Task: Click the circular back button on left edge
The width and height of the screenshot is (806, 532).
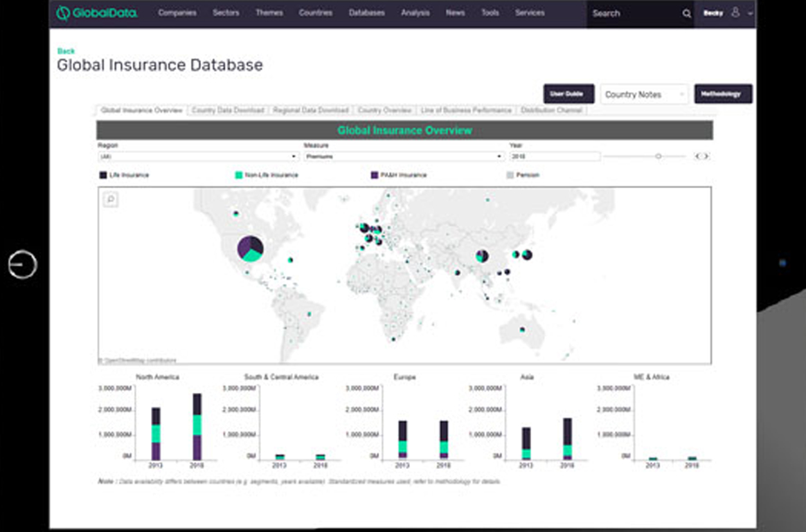Action: 23,264
